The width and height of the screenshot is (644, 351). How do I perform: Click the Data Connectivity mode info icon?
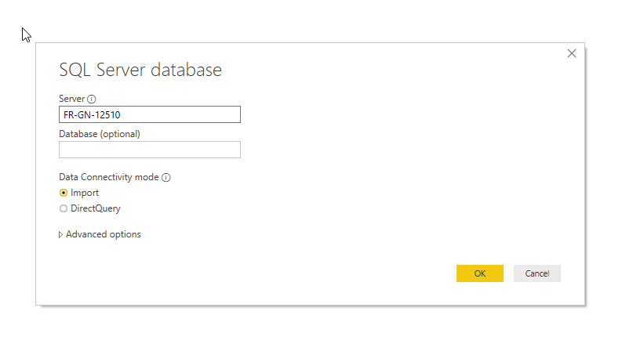(166, 178)
